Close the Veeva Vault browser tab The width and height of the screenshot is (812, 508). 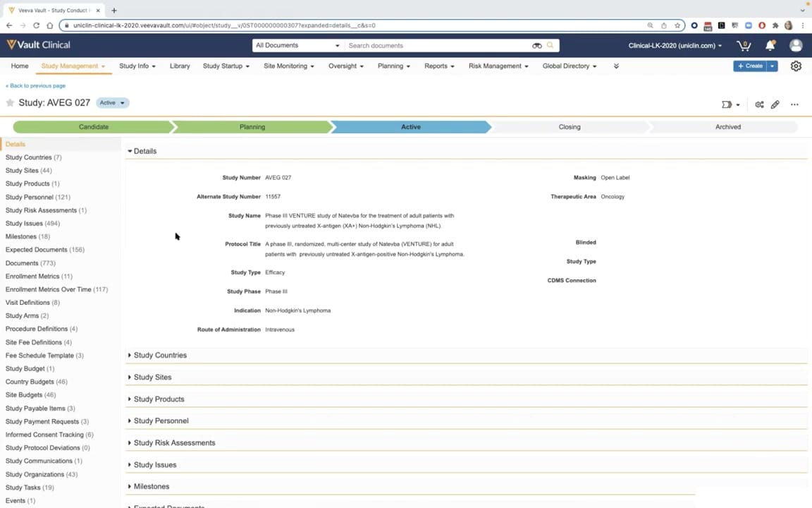pos(98,10)
